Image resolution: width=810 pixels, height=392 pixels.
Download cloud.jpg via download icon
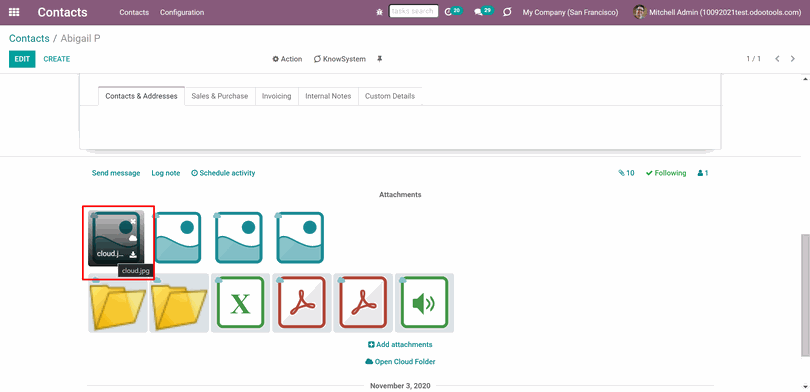[x=133, y=254]
